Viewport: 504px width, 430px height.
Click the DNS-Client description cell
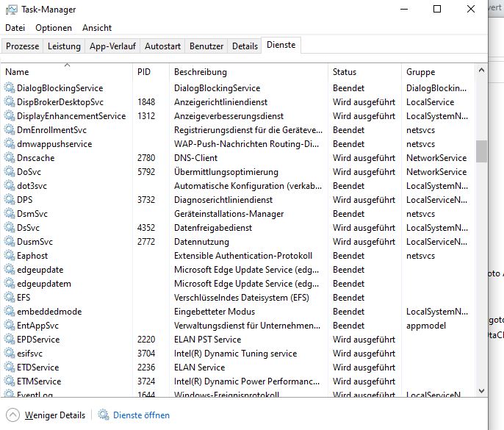pos(195,158)
